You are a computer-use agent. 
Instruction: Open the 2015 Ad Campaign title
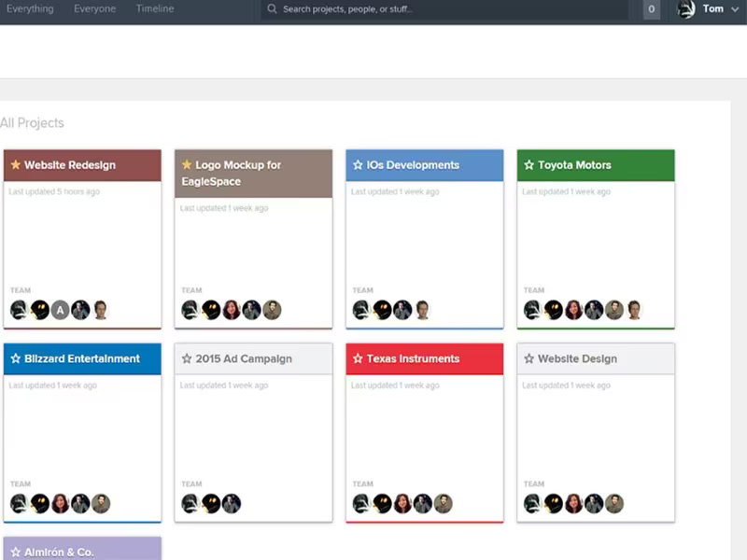(x=244, y=358)
